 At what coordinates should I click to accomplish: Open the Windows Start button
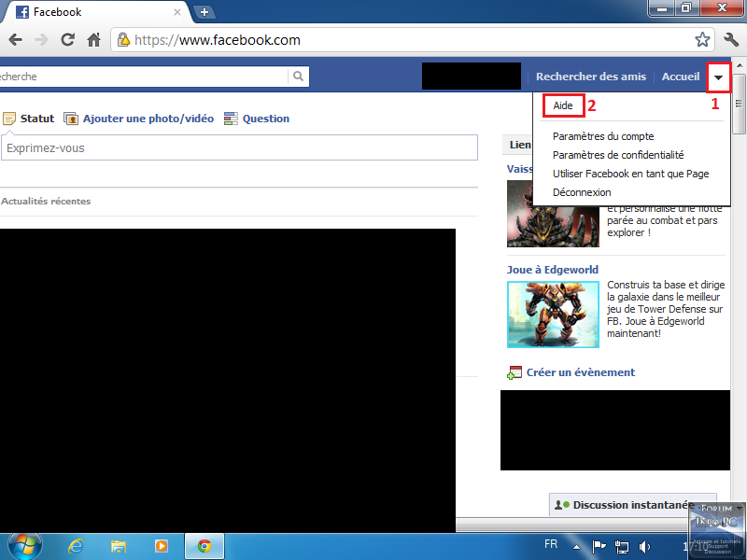[25, 546]
